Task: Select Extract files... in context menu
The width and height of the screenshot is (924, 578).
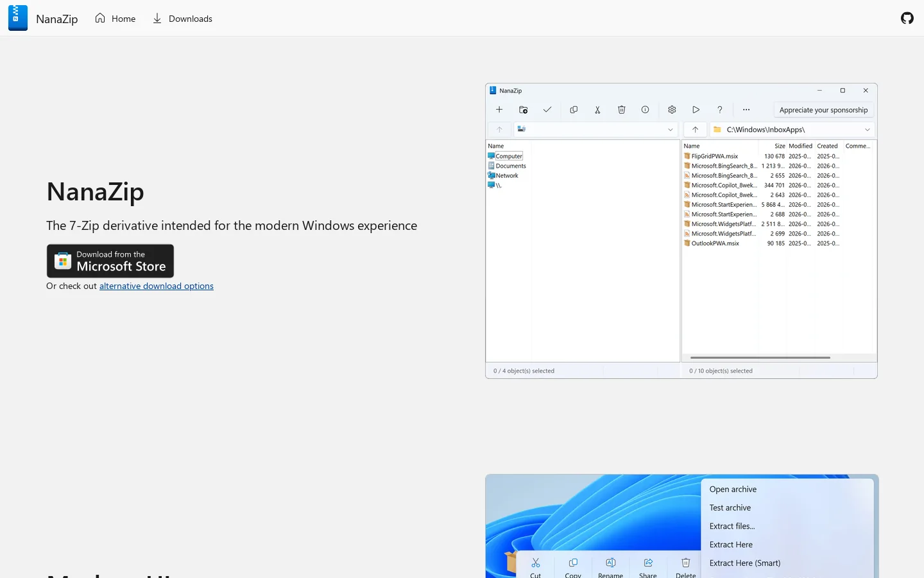Action: click(x=732, y=527)
